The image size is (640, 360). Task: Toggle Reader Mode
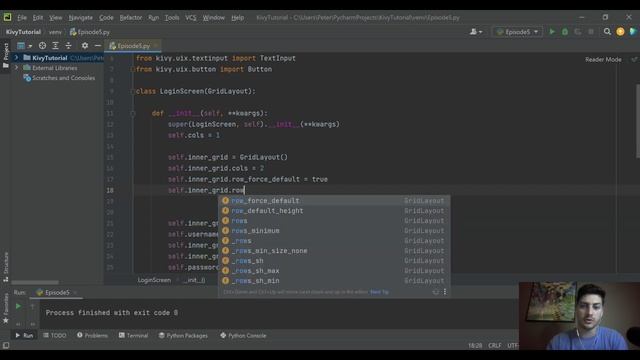pyautogui.click(x=603, y=60)
